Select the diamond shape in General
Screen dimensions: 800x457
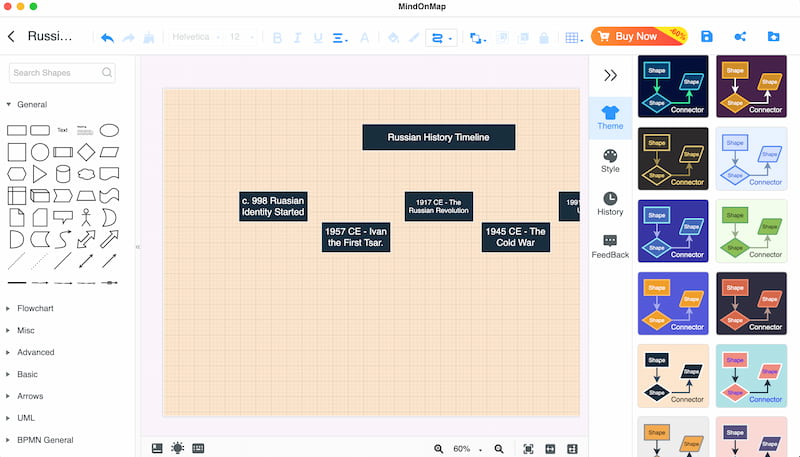point(86,152)
